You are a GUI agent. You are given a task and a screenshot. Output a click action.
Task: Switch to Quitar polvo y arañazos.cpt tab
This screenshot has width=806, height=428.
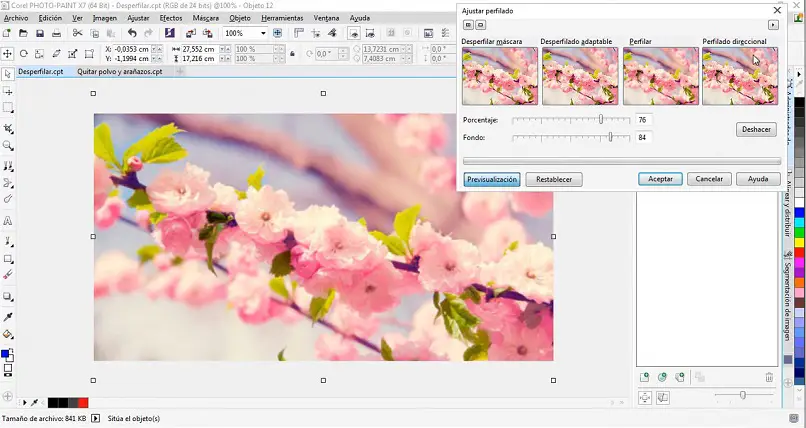120,72
